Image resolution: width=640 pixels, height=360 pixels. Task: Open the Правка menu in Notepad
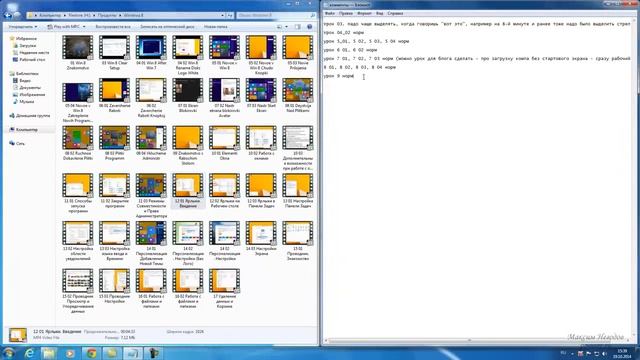[345, 13]
